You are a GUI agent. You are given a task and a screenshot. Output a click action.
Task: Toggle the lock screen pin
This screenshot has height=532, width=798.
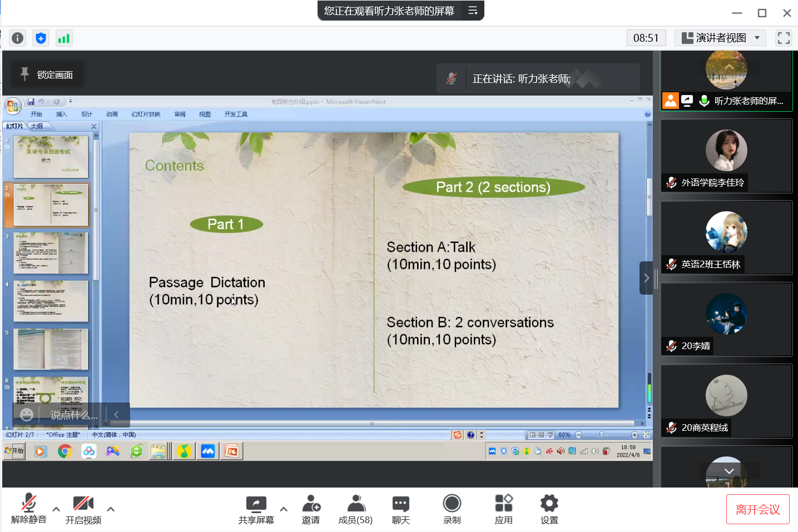pyautogui.click(x=48, y=74)
